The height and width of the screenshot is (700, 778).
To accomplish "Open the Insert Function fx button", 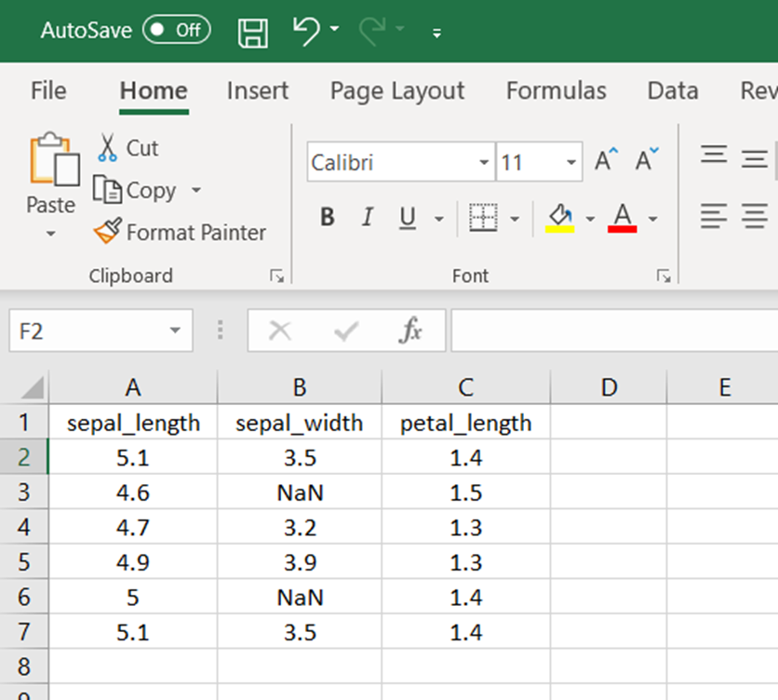I will pyautogui.click(x=410, y=330).
